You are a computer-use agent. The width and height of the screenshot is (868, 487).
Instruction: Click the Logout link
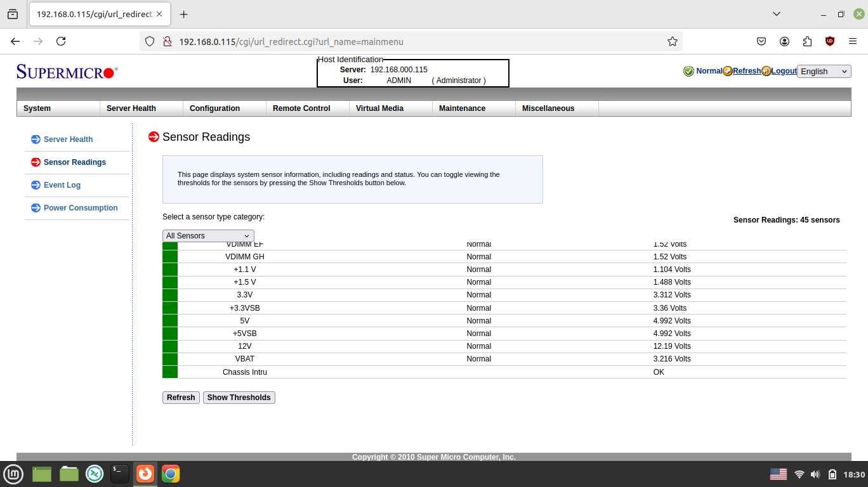coord(784,71)
